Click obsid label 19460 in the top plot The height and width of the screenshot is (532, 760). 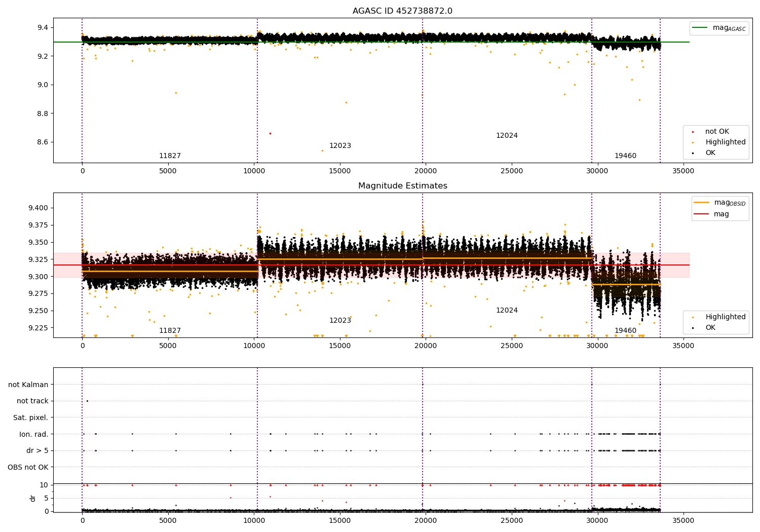click(x=625, y=156)
